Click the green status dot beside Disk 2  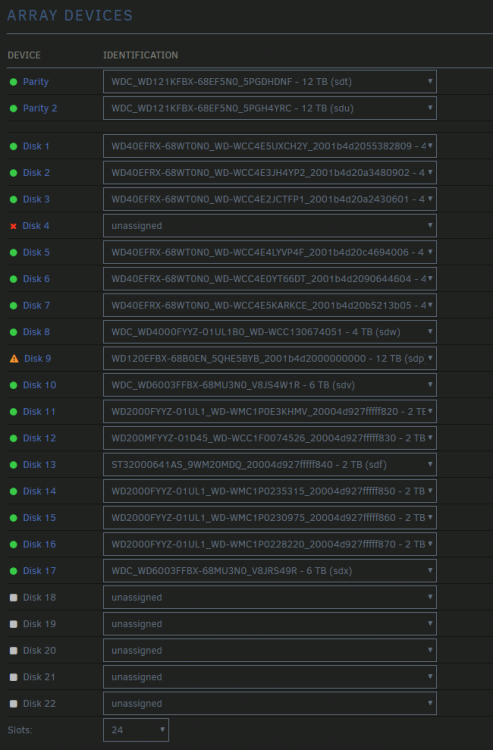click(x=13, y=173)
